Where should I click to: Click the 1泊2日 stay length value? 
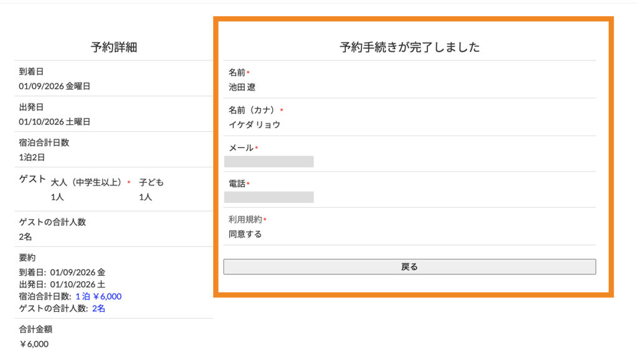coord(32,157)
